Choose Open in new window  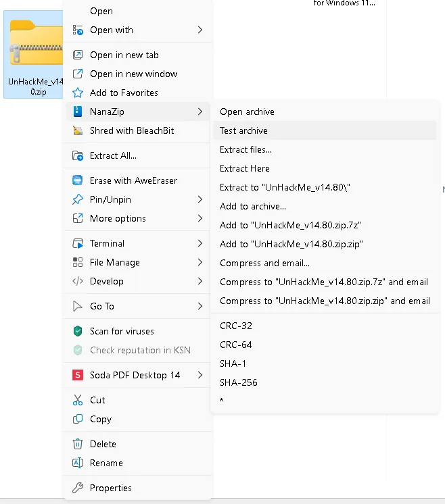[133, 74]
